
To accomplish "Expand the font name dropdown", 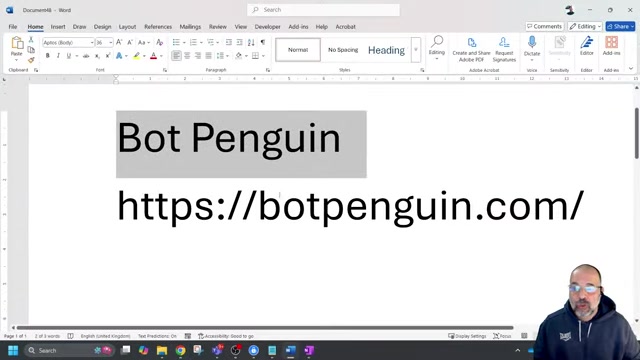I will point(92,42).
